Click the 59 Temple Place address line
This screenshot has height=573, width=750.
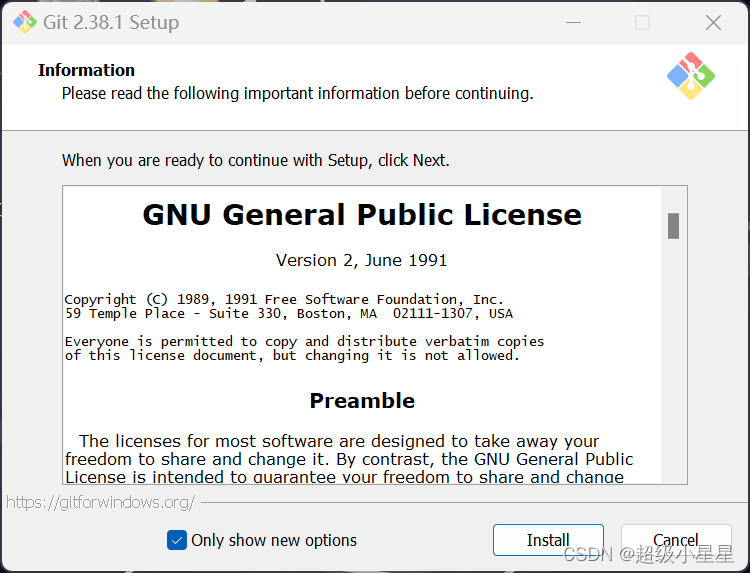tap(289, 314)
